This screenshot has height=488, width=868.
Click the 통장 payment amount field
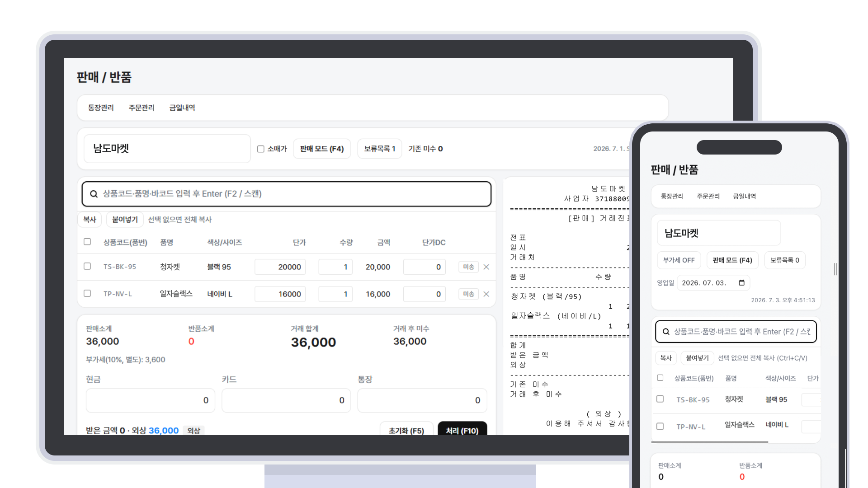422,400
